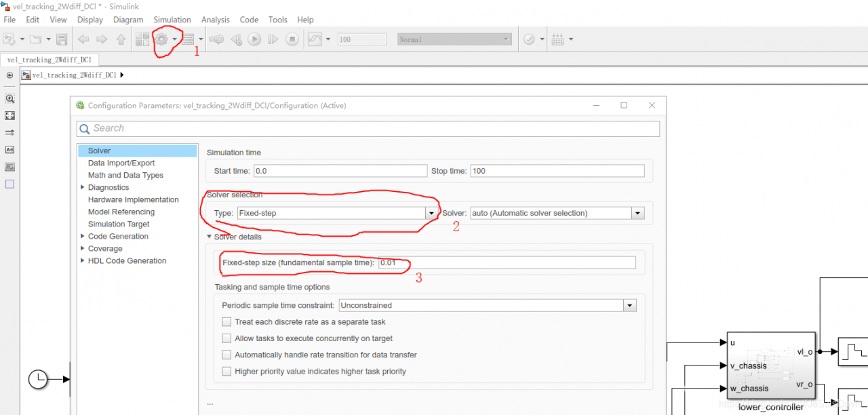This screenshot has height=415, width=868.
Task: Enable Higher priority value indicates higher task priority
Action: (226, 371)
